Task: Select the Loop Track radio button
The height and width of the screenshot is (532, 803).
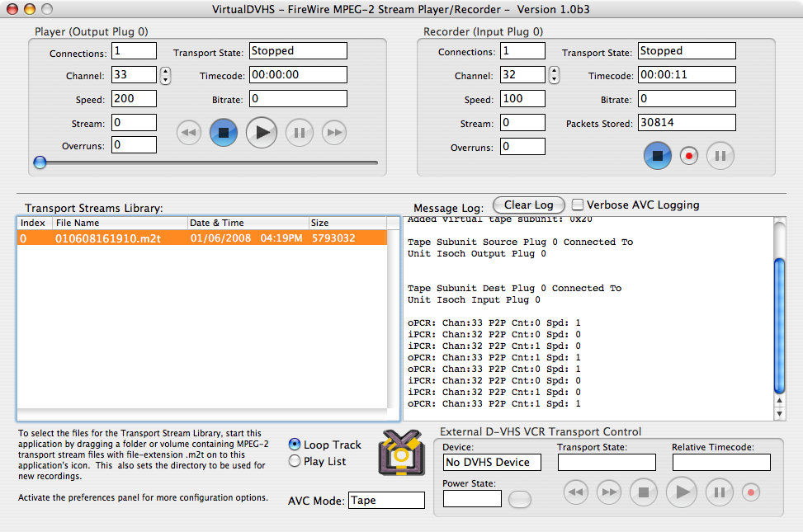Action: click(295, 445)
